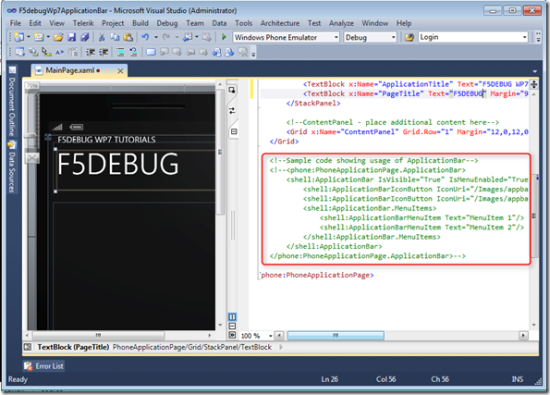
Task: Enable vertical split view
Action: pyautogui.click(x=232, y=317)
